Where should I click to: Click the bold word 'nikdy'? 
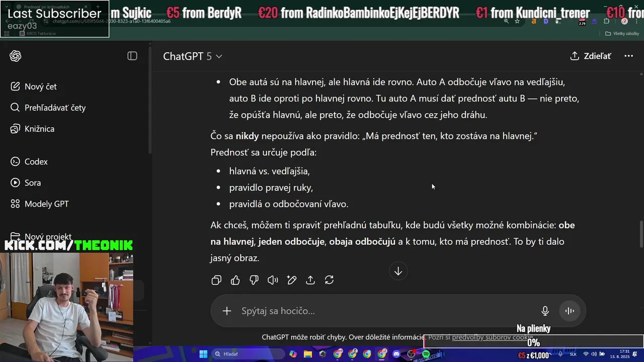coord(247,136)
